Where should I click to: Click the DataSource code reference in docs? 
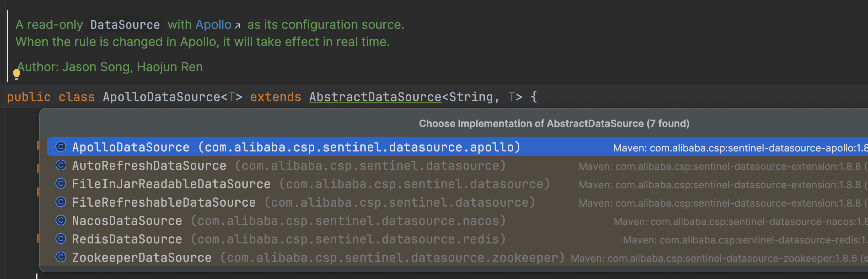pos(125,25)
